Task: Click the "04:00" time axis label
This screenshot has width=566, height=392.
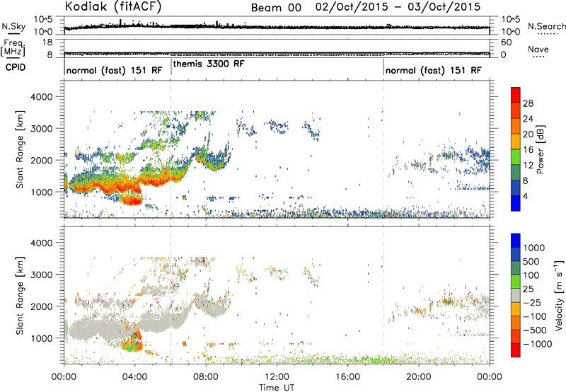Action: point(134,377)
